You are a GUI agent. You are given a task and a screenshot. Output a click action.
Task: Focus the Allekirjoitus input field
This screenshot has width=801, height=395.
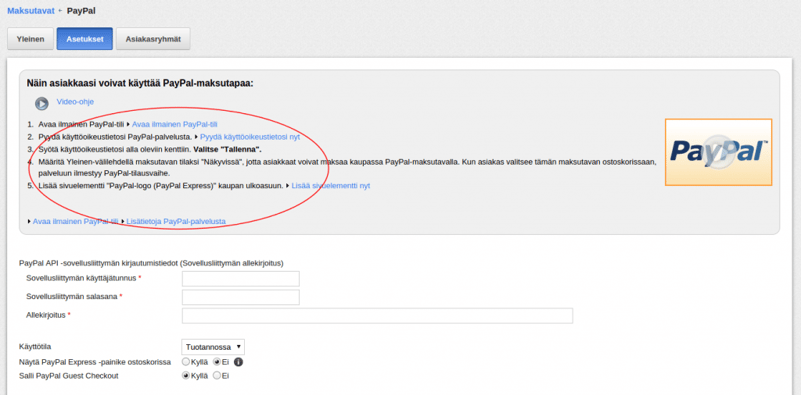coord(377,316)
